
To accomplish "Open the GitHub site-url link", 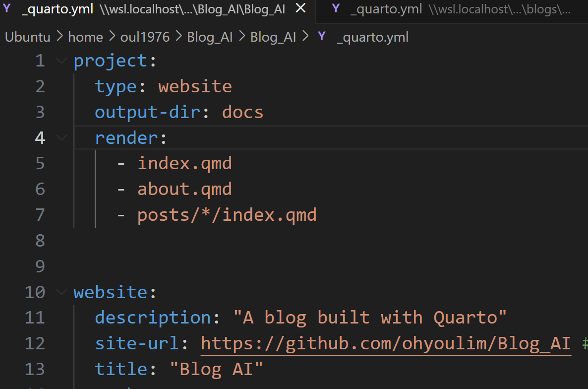I will coord(386,343).
